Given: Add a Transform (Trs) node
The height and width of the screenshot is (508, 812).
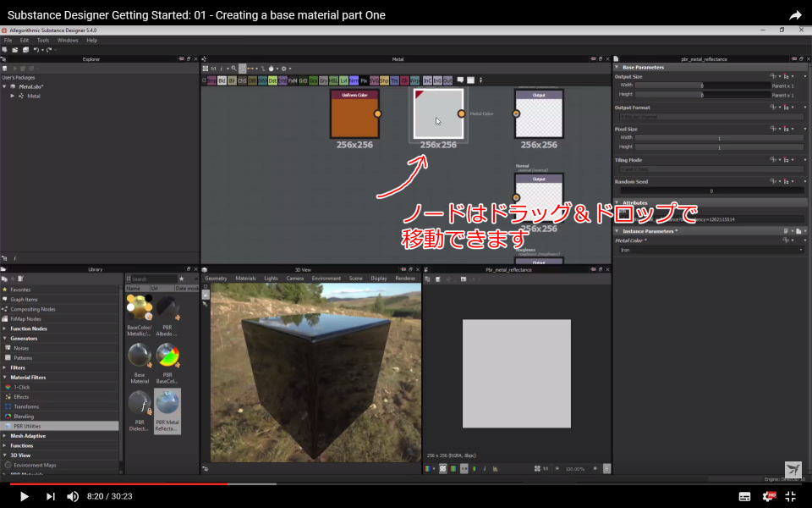Looking at the screenshot, I should pyautogui.click(x=394, y=80).
